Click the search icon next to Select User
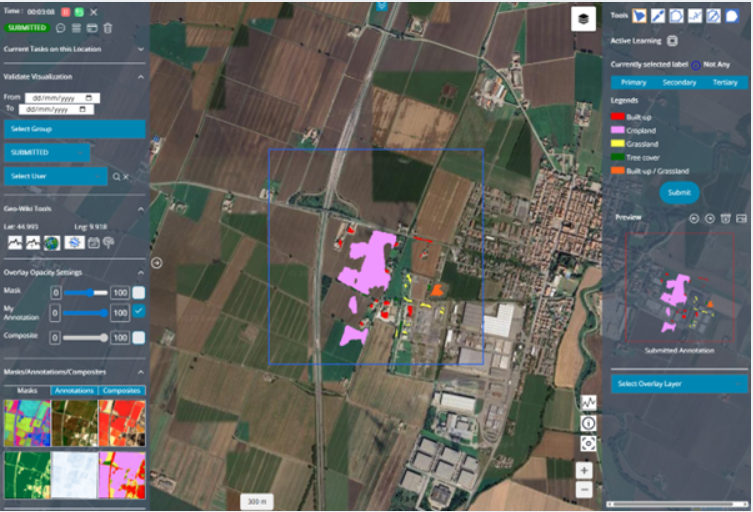Viewport: 753px width, 512px height. 116,176
